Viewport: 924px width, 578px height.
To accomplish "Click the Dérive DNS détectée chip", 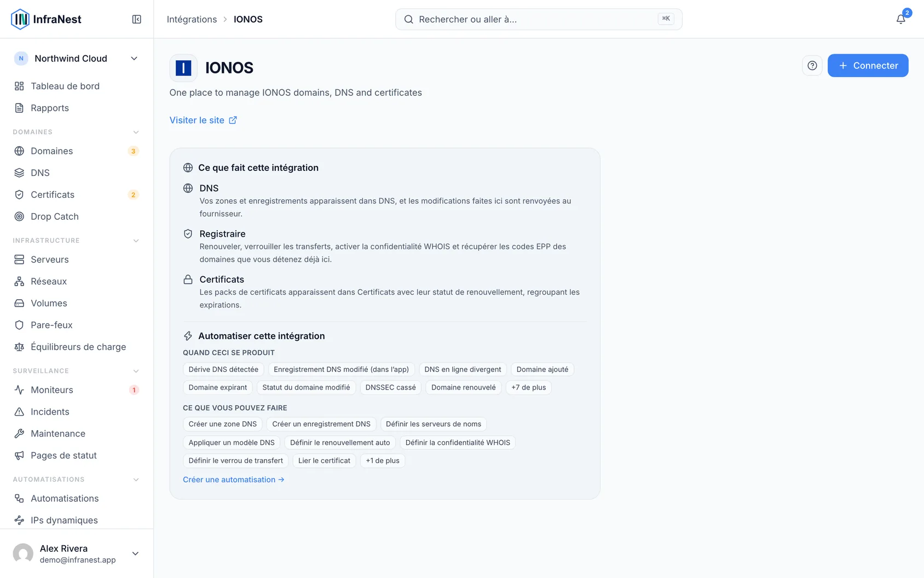I will point(223,369).
